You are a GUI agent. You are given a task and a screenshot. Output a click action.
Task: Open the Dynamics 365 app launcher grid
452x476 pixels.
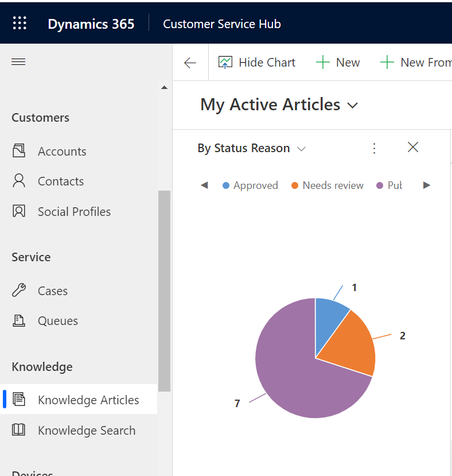click(20, 23)
